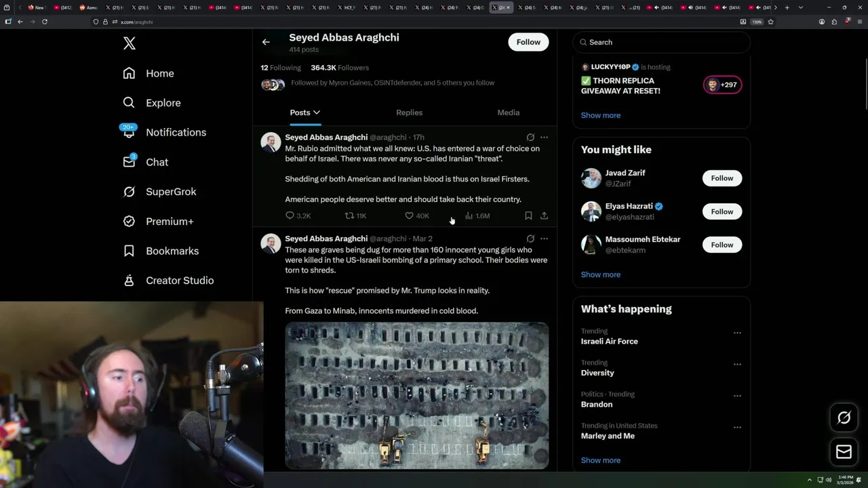The image size is (868, 488).
Task: Follow Massoumeh Ebtekar
Action: pos(722,245)
